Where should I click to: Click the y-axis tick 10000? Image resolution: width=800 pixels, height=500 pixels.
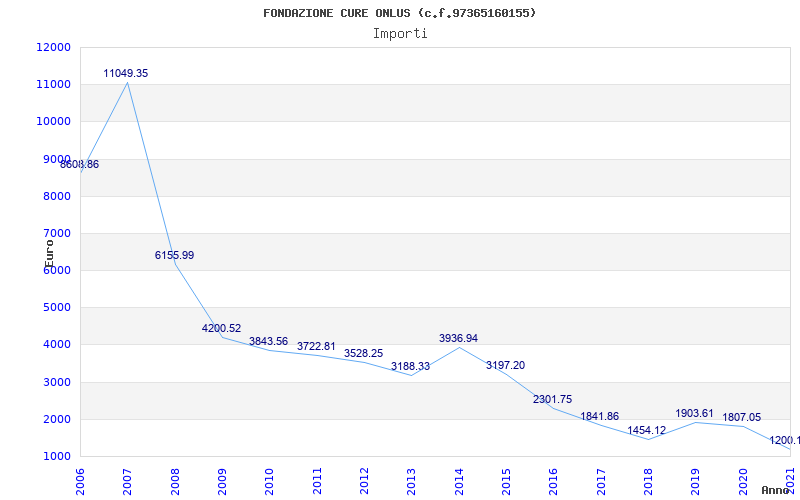(54, 122)
